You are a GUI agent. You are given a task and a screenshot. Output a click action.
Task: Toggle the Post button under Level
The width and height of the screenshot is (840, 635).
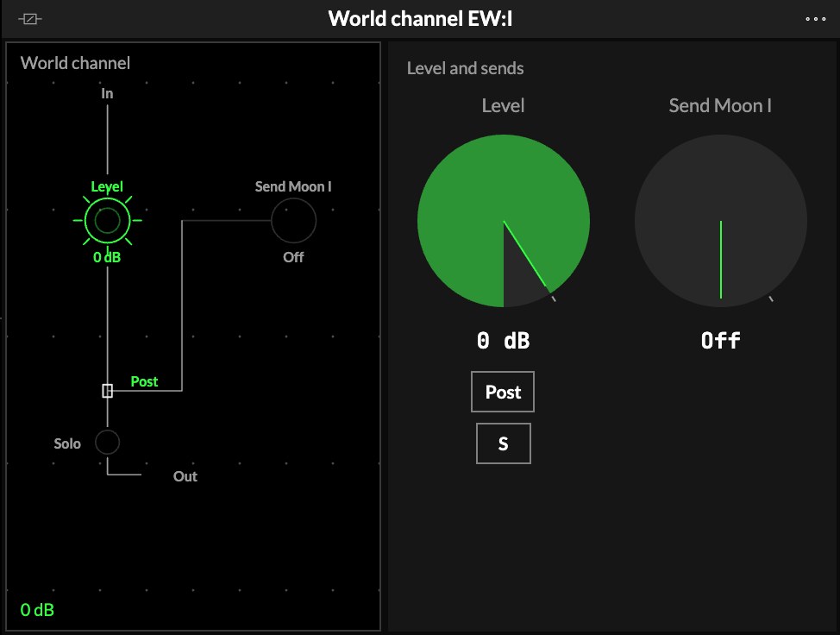click(x=503, y=392)
